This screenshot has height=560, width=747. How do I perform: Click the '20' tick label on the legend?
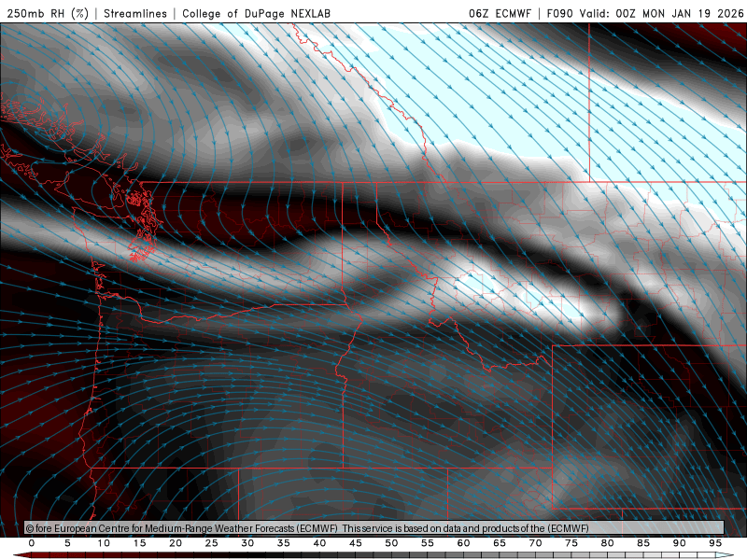tap(176, 543)
